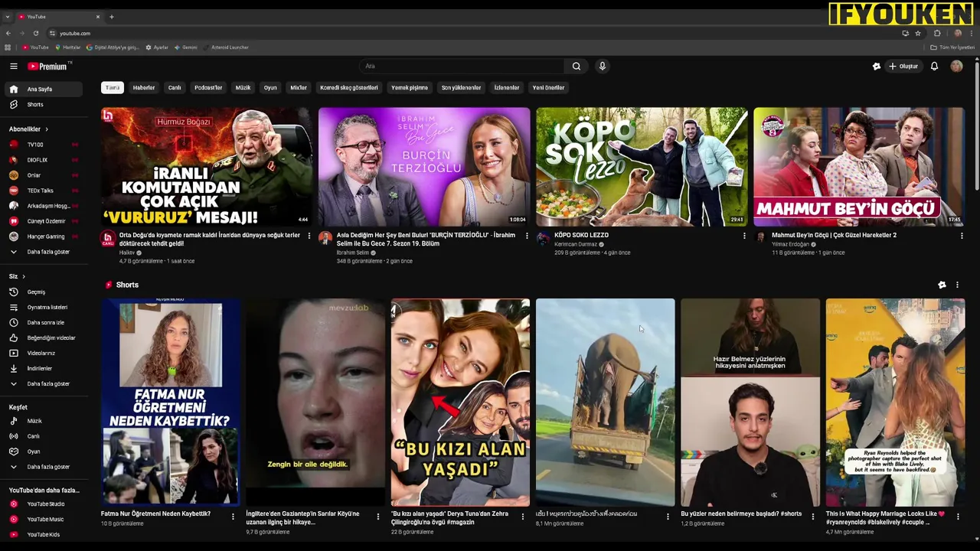Open more options for the Mahmut Bey'in Göçü video
Screen dimensions: 980x551
pos(962,236)
